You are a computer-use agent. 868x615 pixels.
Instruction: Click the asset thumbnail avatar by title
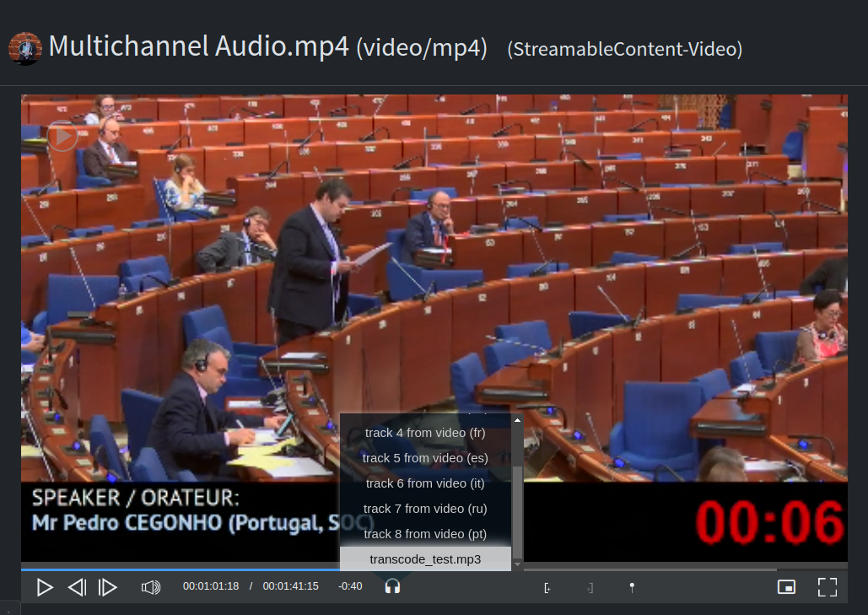click(x=25, y=49)
